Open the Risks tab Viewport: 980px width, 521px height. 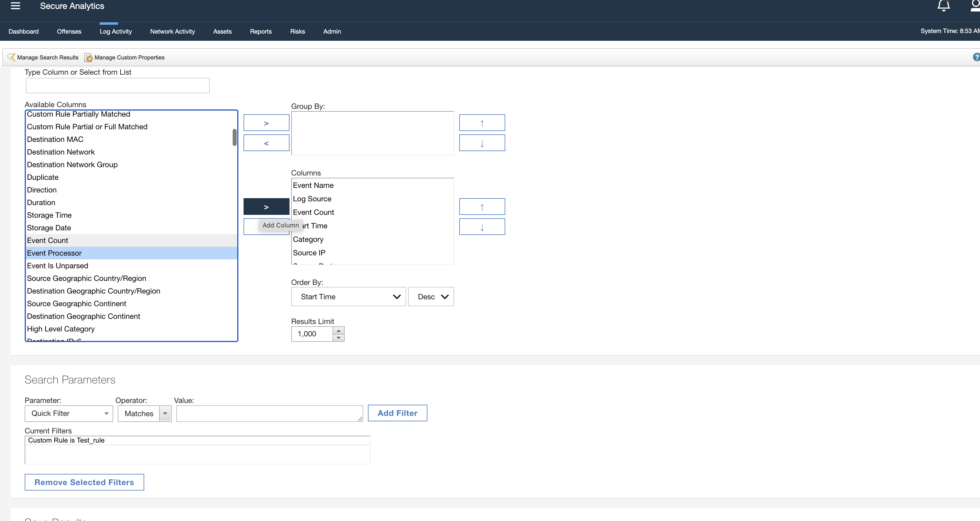(x=298, y=32)
